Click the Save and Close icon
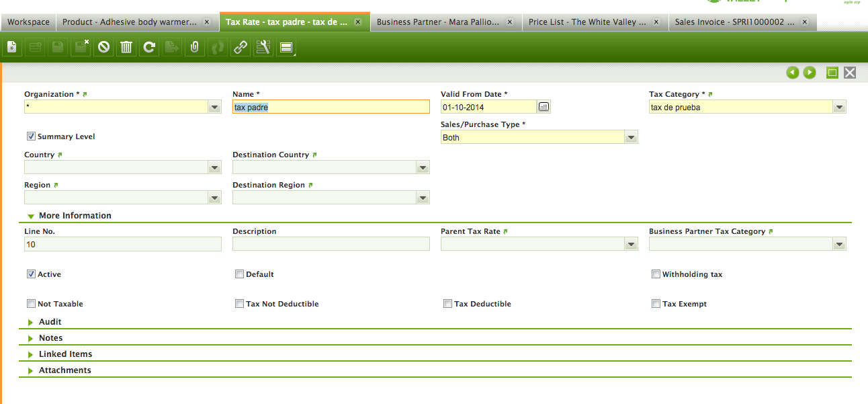The image size is (868, 404). [x=81, y=47]
